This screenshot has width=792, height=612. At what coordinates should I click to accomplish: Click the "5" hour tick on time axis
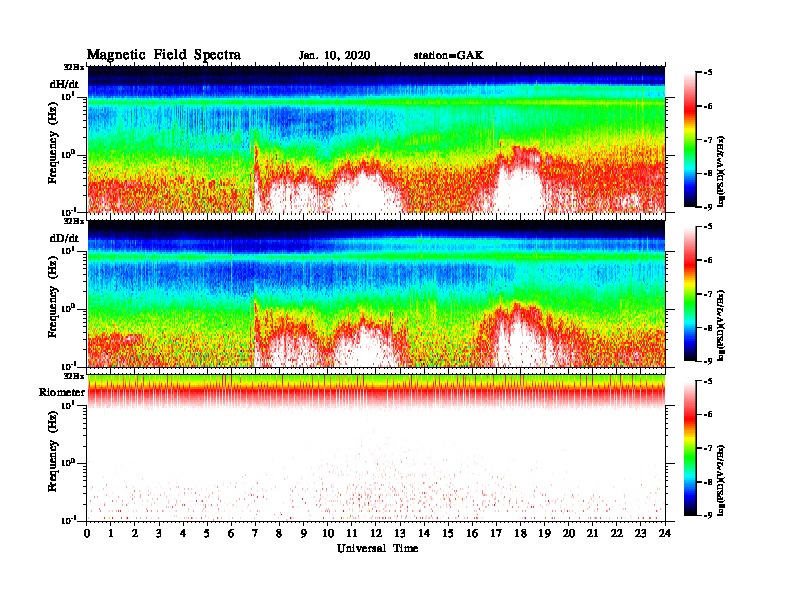[x=207, y=534]
